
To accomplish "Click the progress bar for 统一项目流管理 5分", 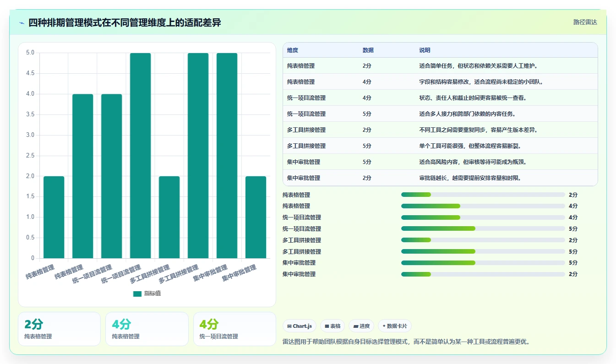I will pos(483,228).
